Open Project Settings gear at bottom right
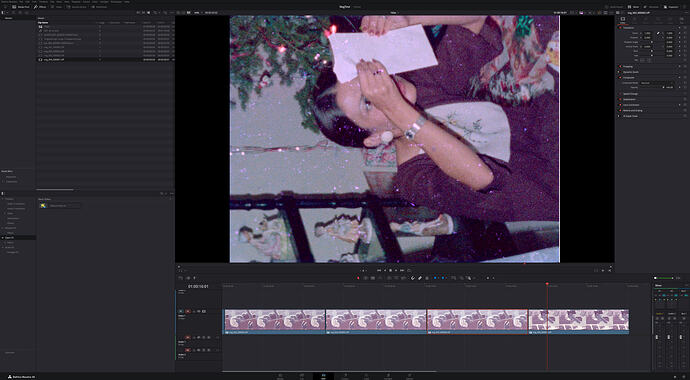This screenshot has width=690, height=380. pyautogui.click(x=684, y=376)
